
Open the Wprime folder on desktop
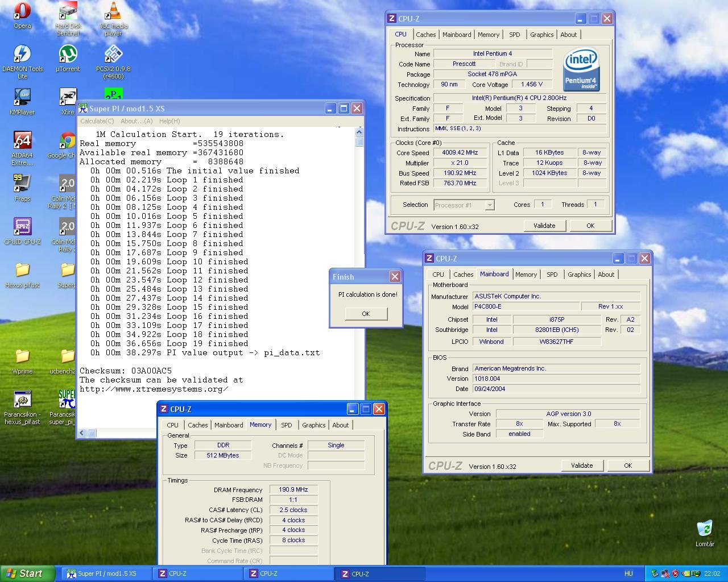[22, 361]
